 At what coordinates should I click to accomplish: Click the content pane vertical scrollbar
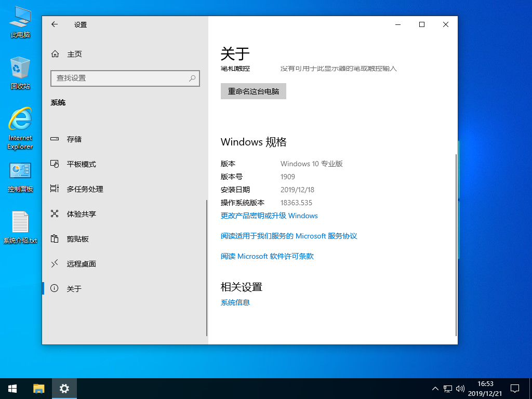[x=456, y=244]
